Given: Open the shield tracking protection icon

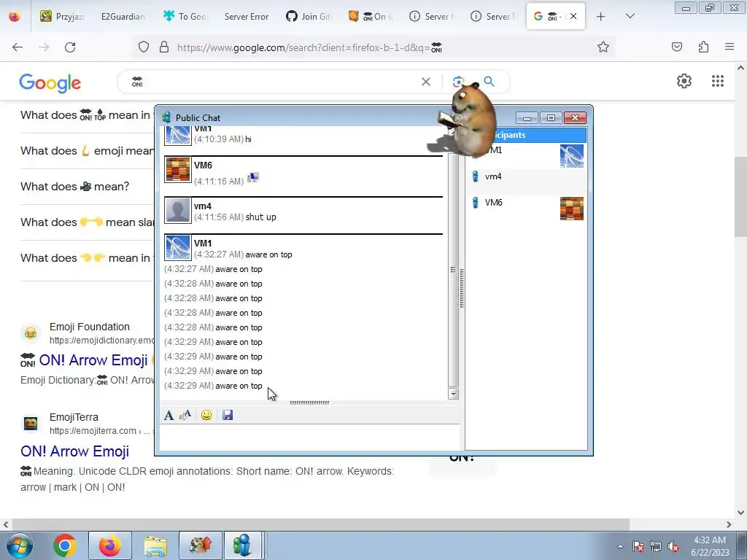Looking at the screenshot, I should (x=144, y=47).
